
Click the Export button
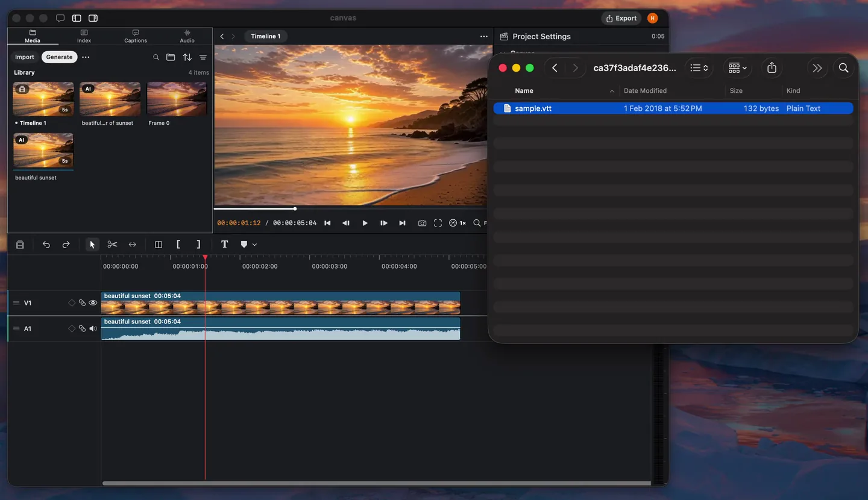click(621, 18)
